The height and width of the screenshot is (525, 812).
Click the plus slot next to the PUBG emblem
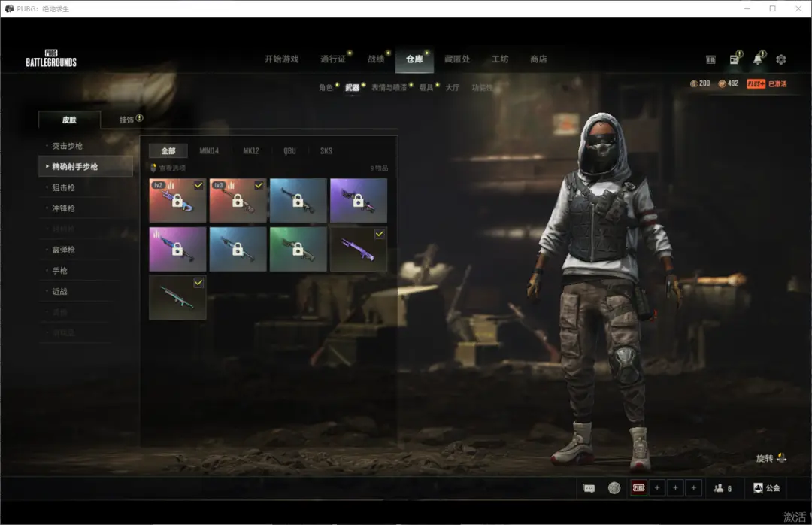click(657, 487)
